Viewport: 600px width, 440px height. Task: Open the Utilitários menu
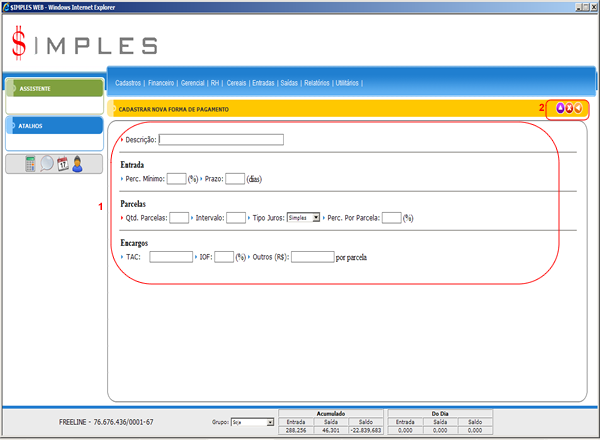click(x=347, y=83)
